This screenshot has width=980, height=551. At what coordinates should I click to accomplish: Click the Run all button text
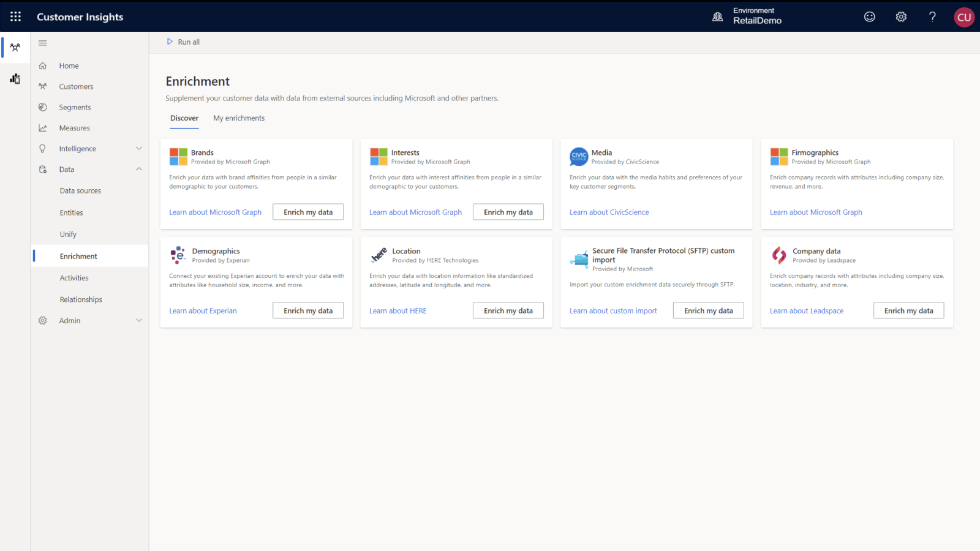tap(189, 42)
